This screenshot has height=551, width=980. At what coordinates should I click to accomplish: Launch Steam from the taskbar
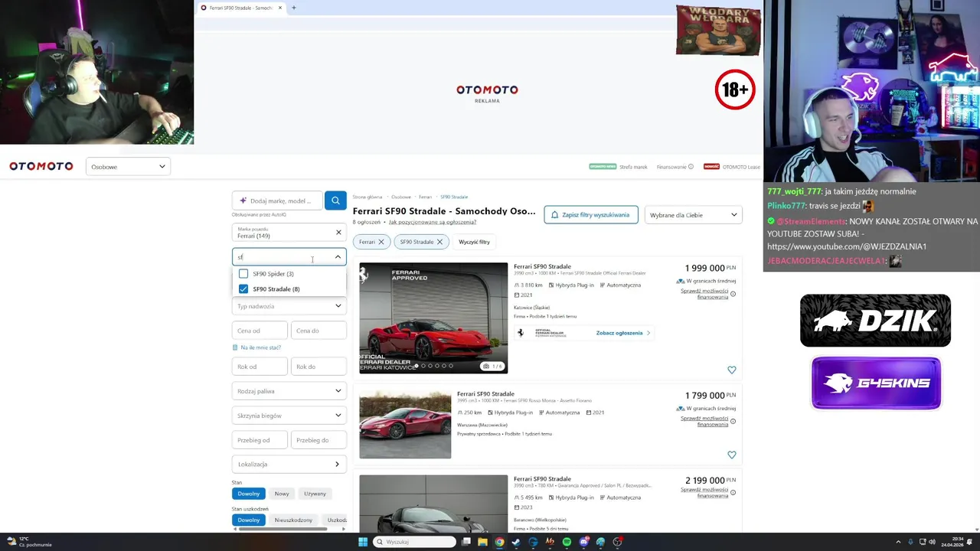(516, 542)
